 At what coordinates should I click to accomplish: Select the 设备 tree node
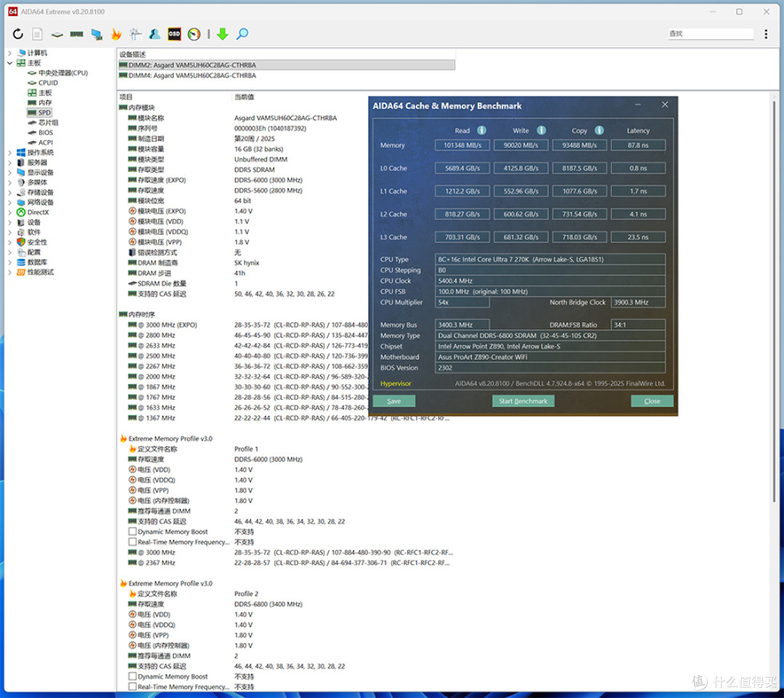tap(34, 222)
